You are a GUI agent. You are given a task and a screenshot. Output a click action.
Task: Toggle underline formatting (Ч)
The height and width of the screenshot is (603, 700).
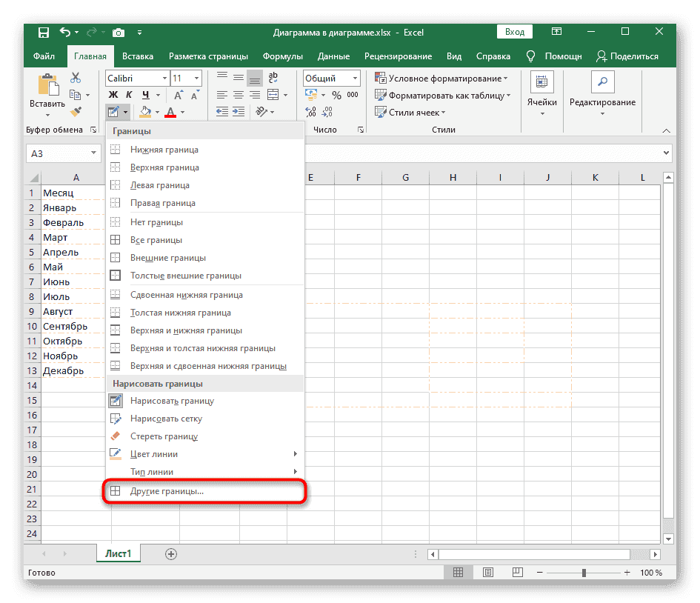(x=145, y=95)
